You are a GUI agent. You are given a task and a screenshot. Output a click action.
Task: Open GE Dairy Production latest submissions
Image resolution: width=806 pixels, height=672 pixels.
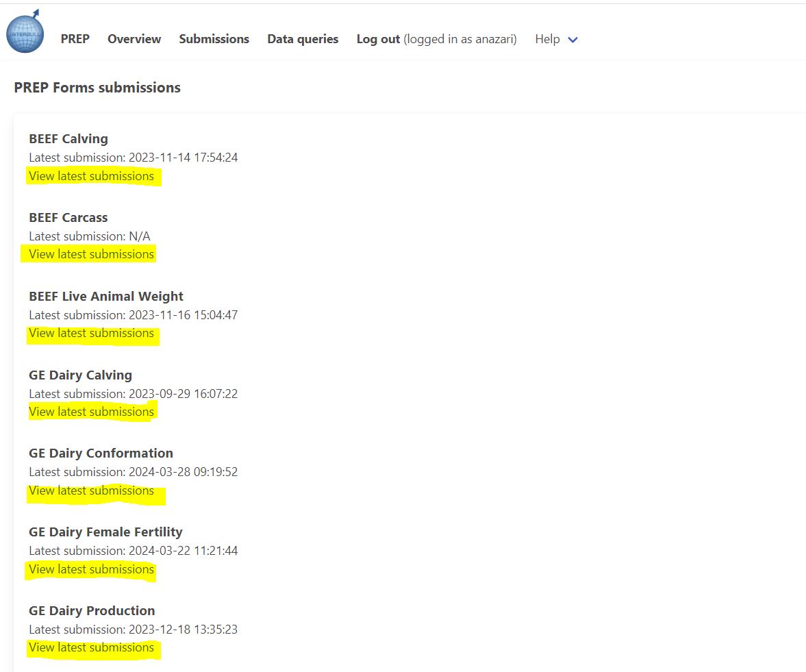pyautogui.click(x=91, y=647)
